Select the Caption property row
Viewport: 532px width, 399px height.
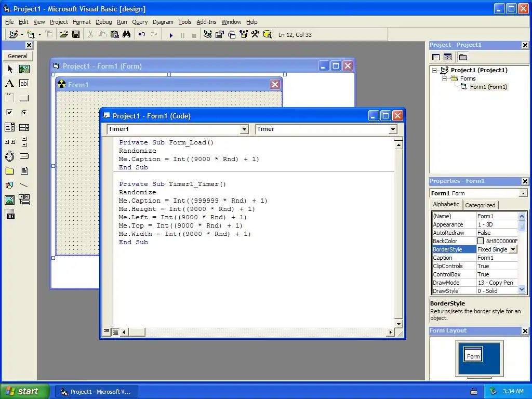tap(475, 258)
